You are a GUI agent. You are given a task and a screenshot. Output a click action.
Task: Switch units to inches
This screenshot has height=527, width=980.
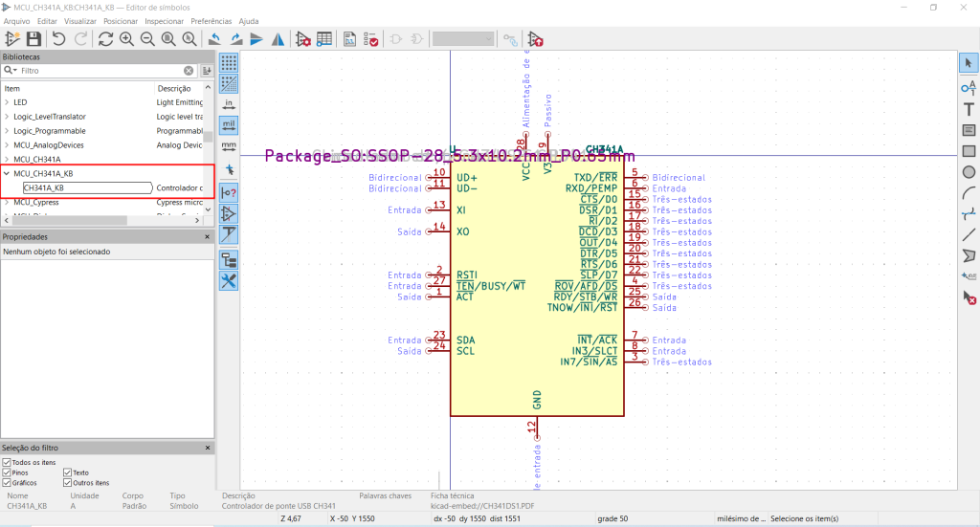click(229, 105)
